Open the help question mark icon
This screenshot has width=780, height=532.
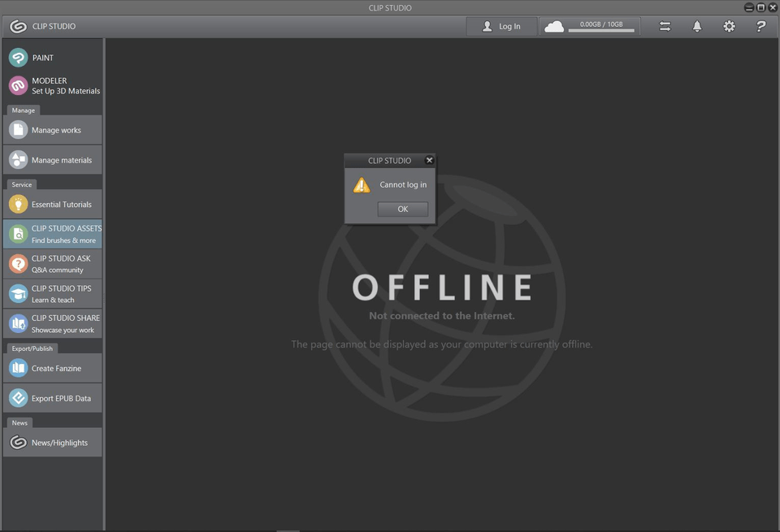(760, 26)
